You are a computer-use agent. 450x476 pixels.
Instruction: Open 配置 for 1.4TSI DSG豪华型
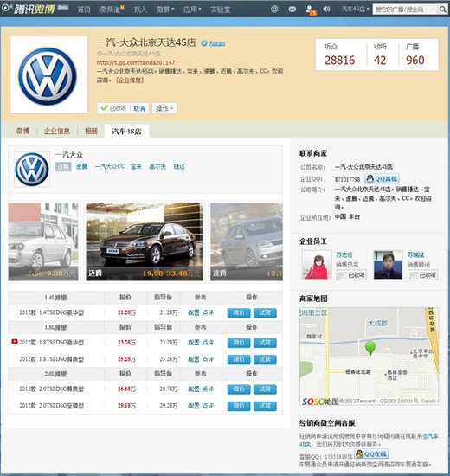(x=194, y=312)
